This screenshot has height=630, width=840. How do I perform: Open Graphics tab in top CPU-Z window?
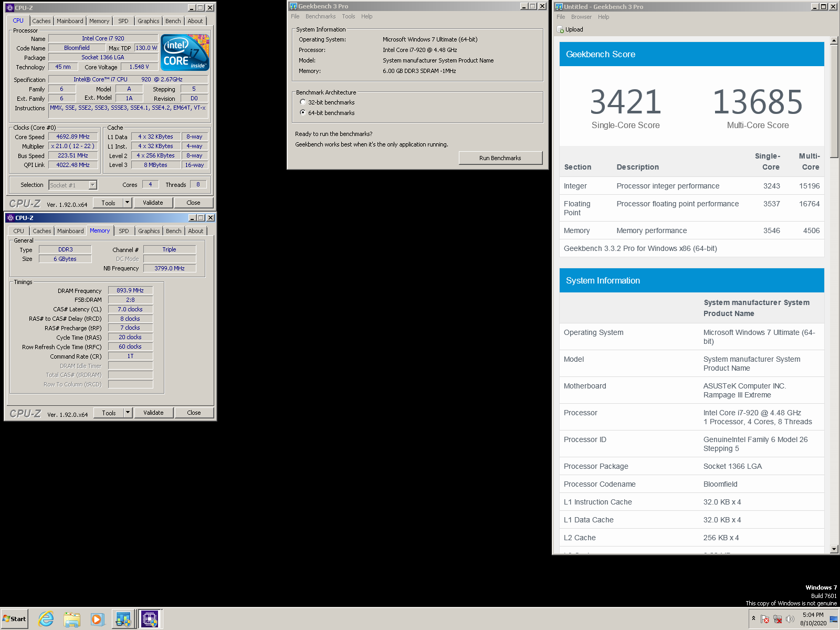pos(149,21)
